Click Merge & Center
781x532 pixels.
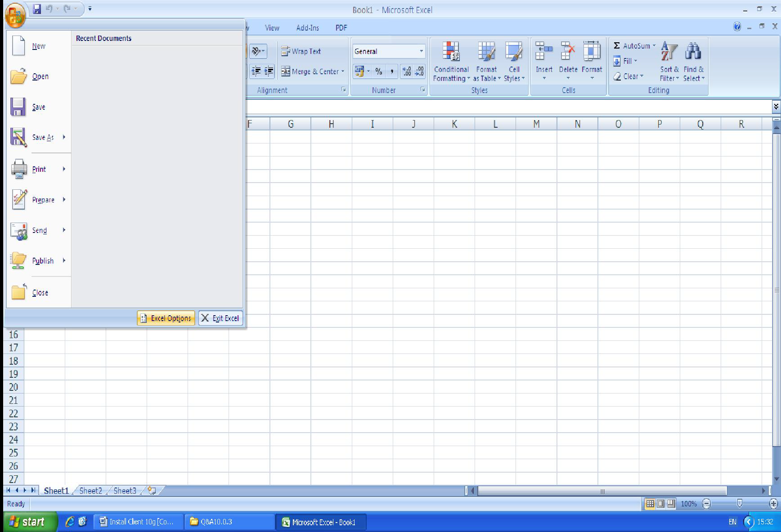pyautogui.click(x=310, y=72)
